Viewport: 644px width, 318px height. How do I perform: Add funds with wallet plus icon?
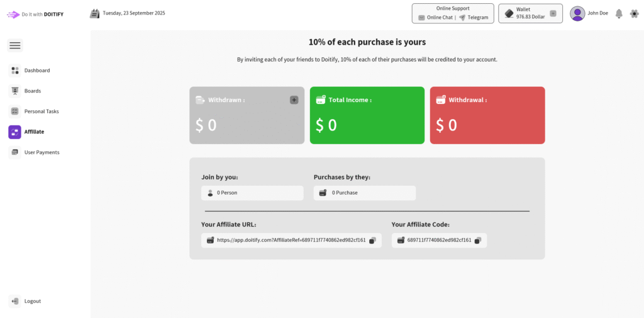[553, 13]
